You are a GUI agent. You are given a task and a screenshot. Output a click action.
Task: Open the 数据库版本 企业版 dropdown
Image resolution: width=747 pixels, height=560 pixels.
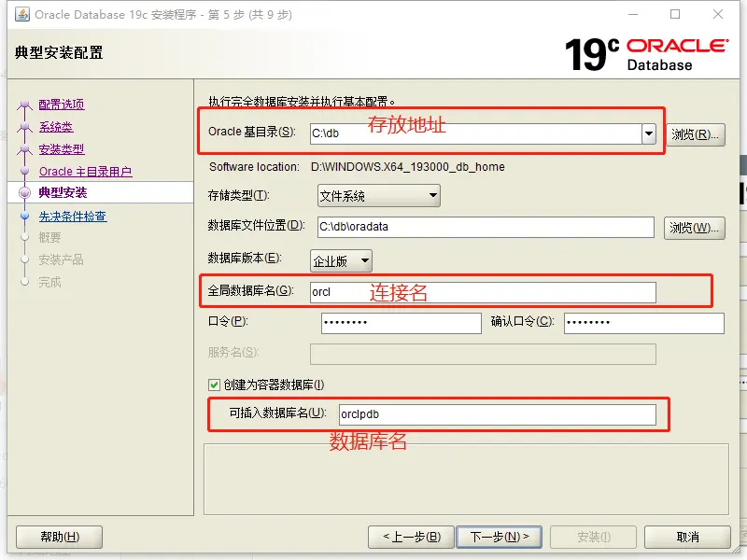341,261
